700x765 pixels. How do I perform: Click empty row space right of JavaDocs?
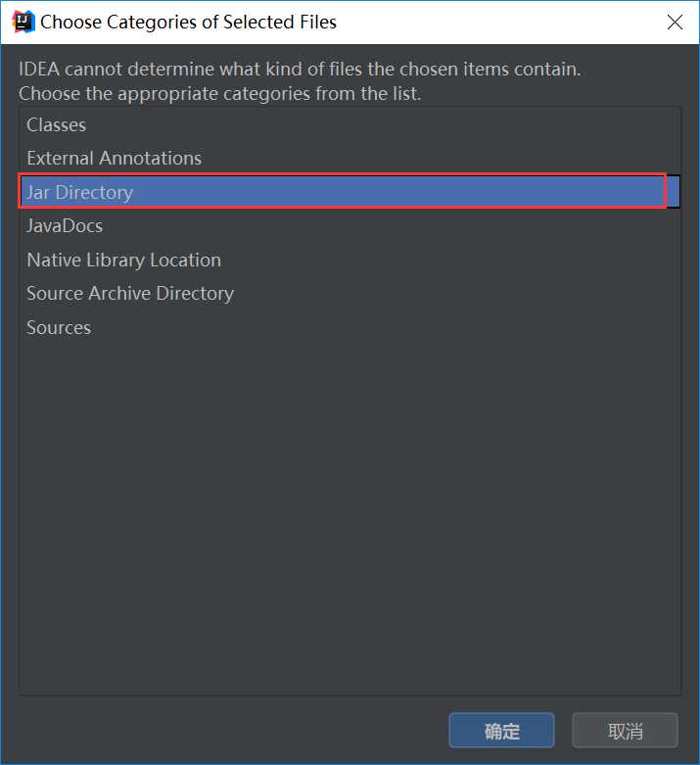click(391, 226)
